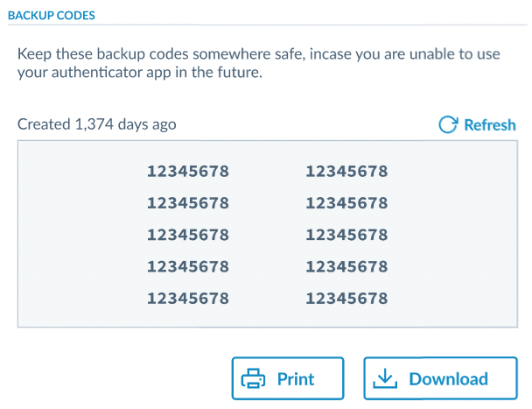Select last backup code in right column
532x409 pixels.
[346, 298]
